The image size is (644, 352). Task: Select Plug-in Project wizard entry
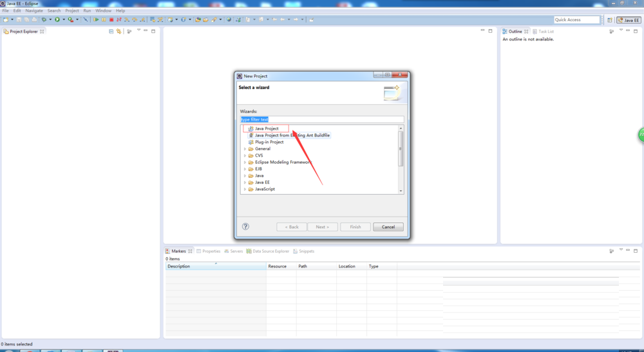(266, 142)
